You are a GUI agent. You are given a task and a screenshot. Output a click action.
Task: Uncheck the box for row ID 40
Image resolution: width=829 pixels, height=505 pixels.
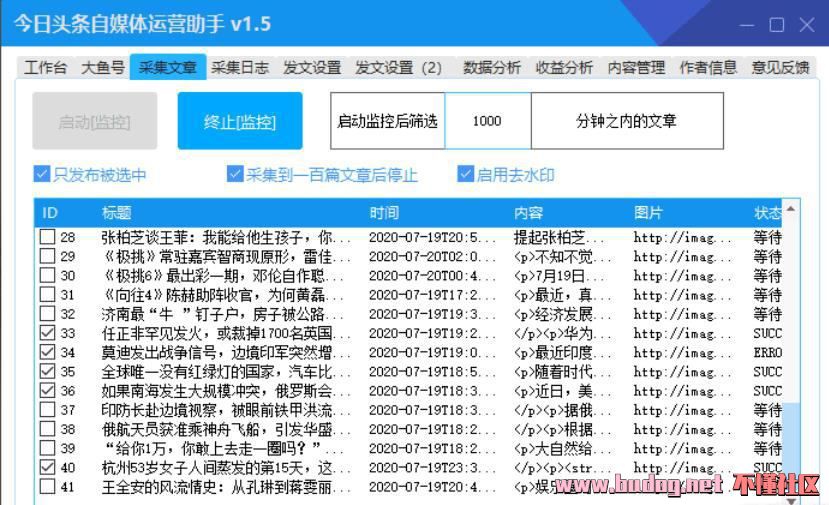48,467
